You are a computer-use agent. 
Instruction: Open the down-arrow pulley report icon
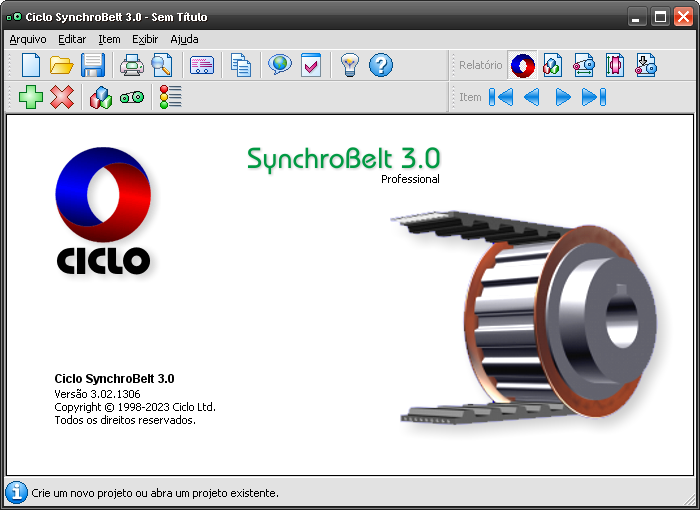pyautogui.click(x=646, y=66)
